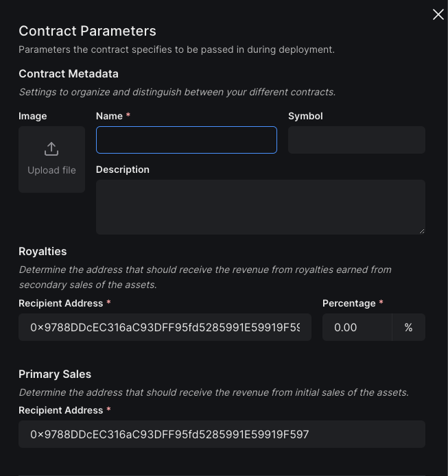448x476 pixels.
Task: Close the Contract Parameters dialog
Action: [438, 14]
